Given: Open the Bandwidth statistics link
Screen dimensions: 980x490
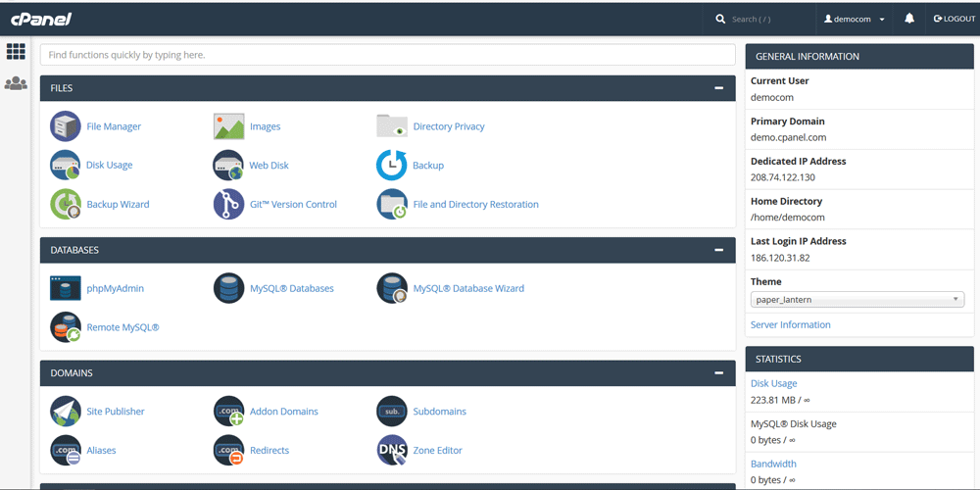Looking at the screenshot, I should (773, 464).
